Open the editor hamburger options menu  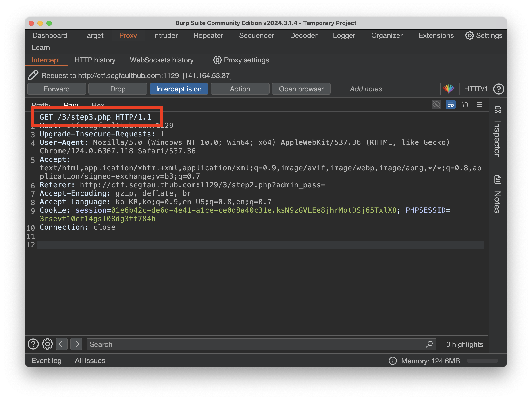pos(479,104)
